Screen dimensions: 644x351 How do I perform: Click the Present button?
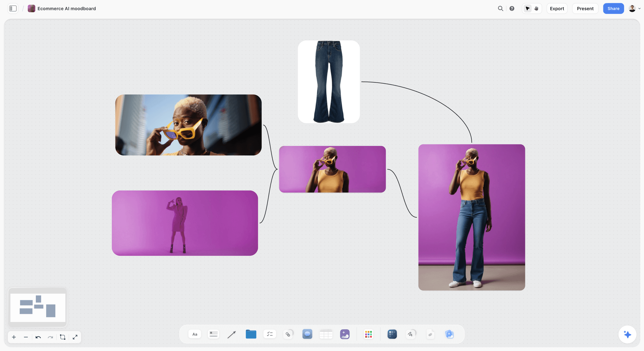click(585, 8)
